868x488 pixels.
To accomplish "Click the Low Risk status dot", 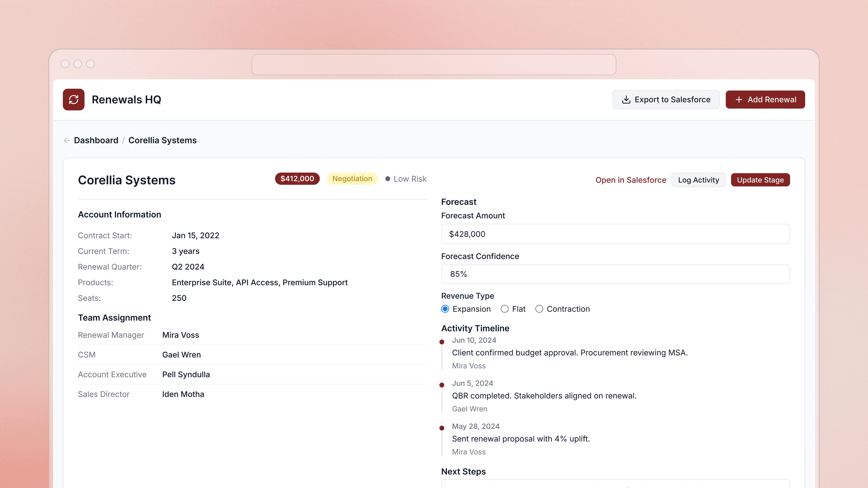I will [x=387, y=179].
